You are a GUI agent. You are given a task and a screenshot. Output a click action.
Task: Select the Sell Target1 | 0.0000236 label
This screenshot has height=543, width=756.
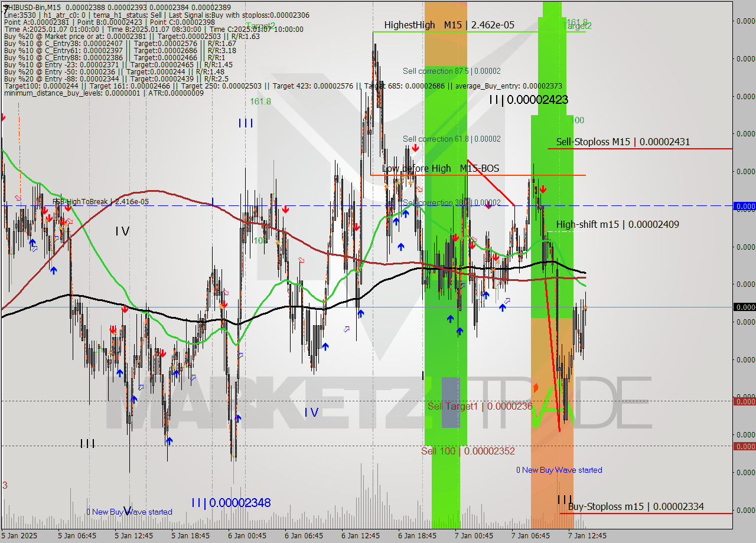[x=480, y=406]
